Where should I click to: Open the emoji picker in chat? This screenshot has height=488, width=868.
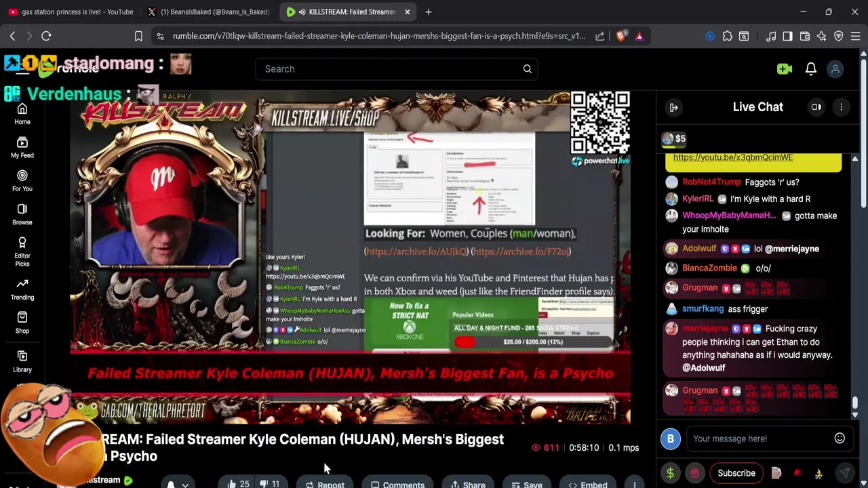[840, 439]
